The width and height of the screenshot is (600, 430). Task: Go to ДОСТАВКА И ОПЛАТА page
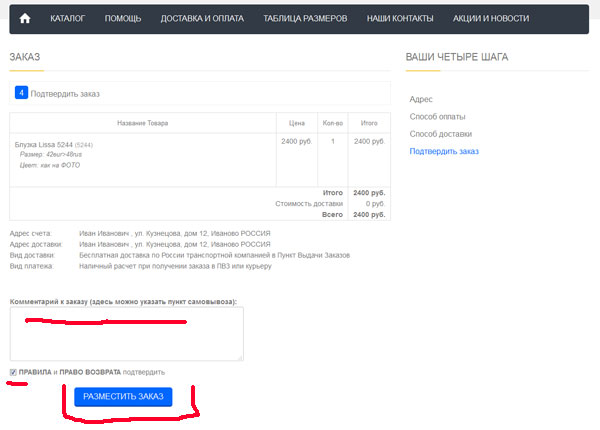[x=201, y=19]
